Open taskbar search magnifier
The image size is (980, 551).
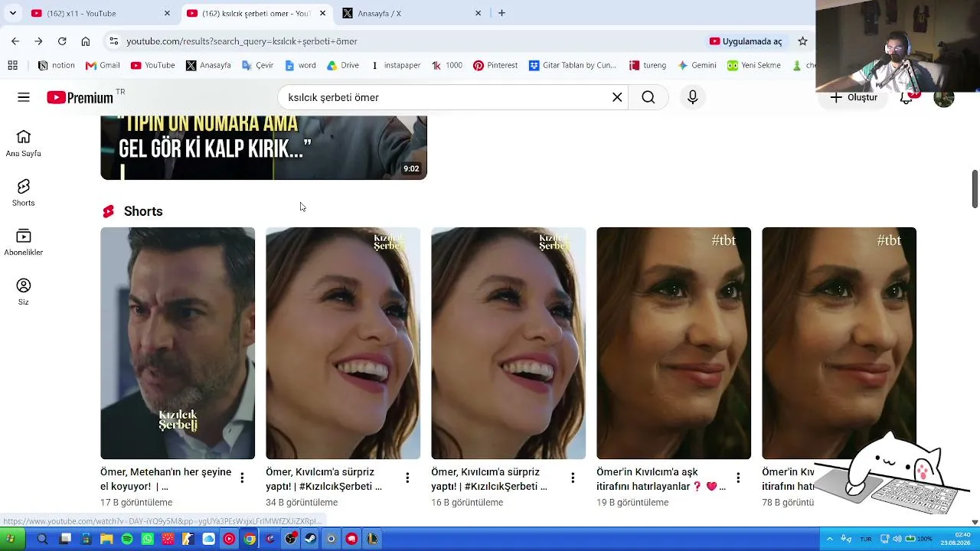[42, 539]
